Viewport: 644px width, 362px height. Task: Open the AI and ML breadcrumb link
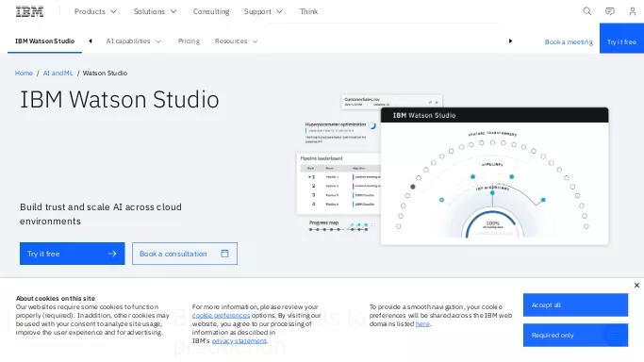click(58, 73)
